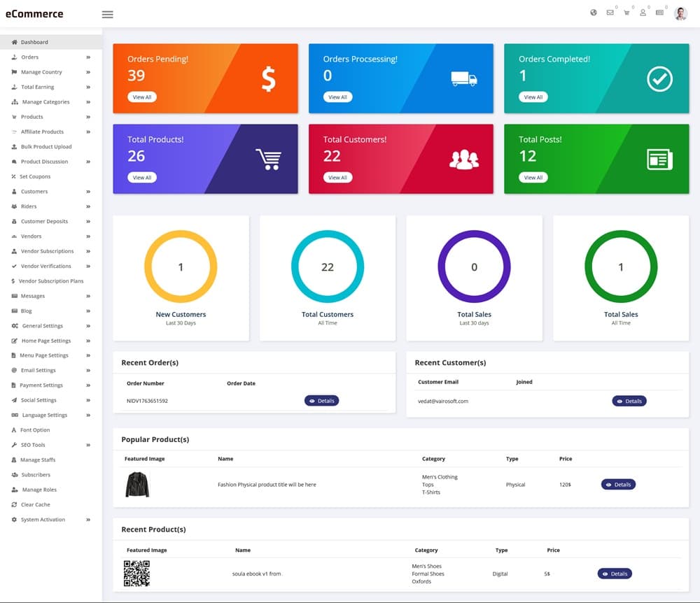Screen dimensions: 700x603
Task: Open the admin profile avatar
Action: (680, 13)
